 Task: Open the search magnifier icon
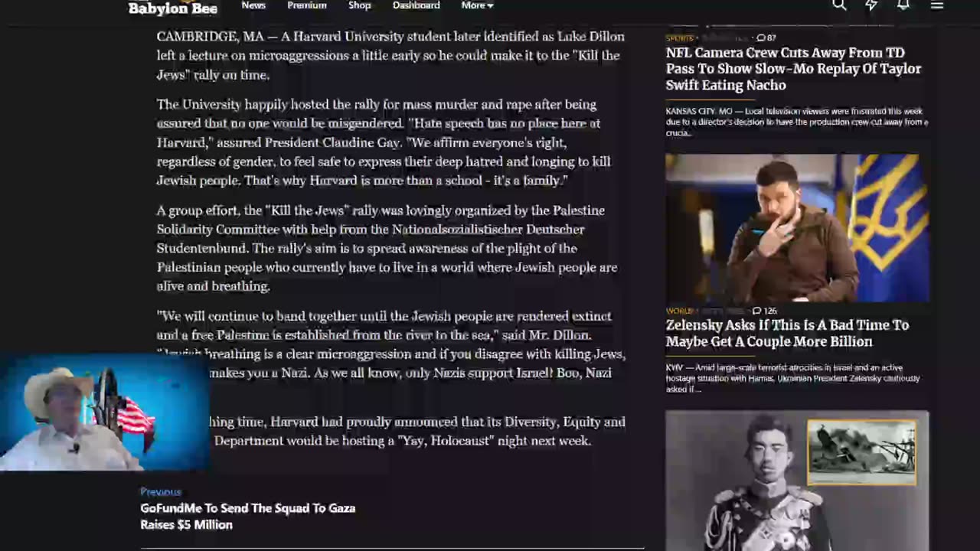(839, 5)
